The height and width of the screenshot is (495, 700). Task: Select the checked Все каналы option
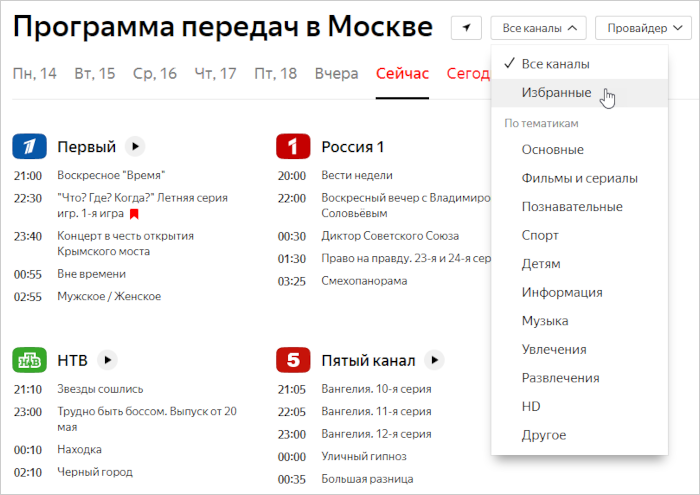point(579,64)
